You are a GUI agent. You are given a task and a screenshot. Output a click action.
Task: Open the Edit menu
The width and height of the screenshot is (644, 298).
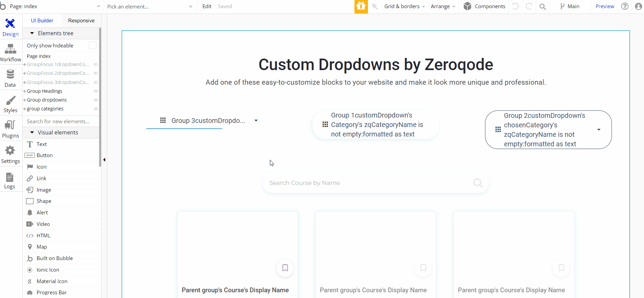(x=207, y=6)
